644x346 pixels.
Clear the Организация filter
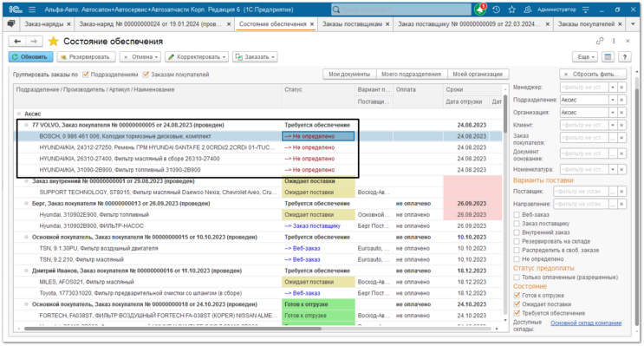tap(621, 112)
